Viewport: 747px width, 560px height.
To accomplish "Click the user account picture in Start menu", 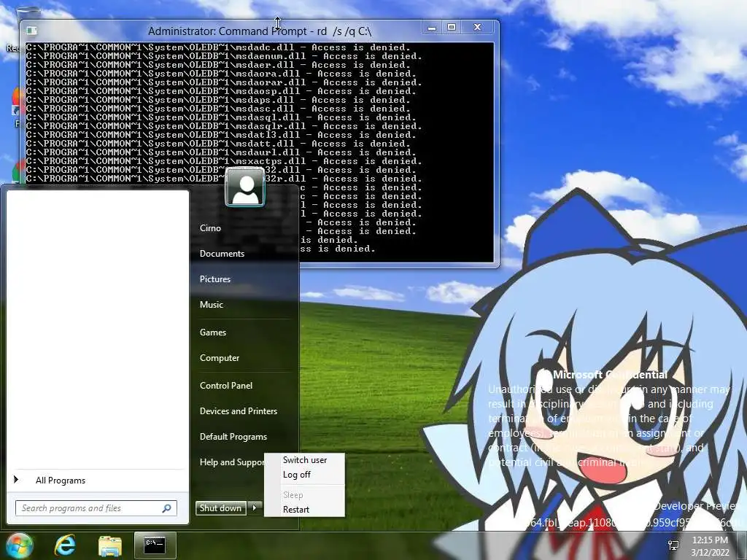I will (x=245, y=187).
